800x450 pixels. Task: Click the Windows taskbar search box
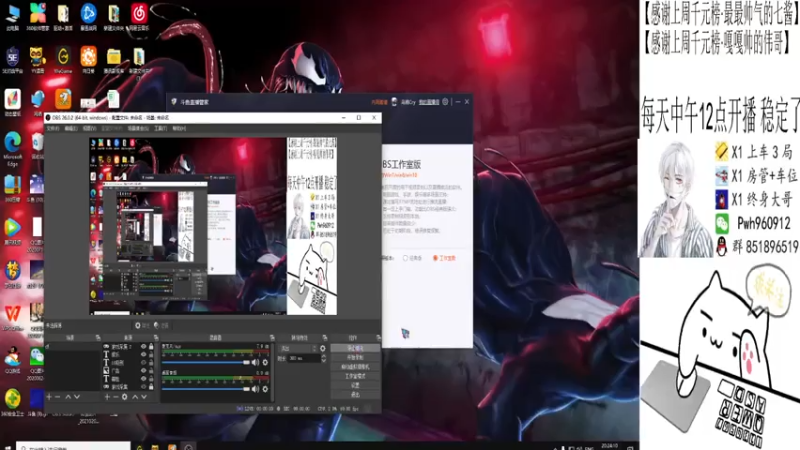pyautogui.click(x=73, y=446)
